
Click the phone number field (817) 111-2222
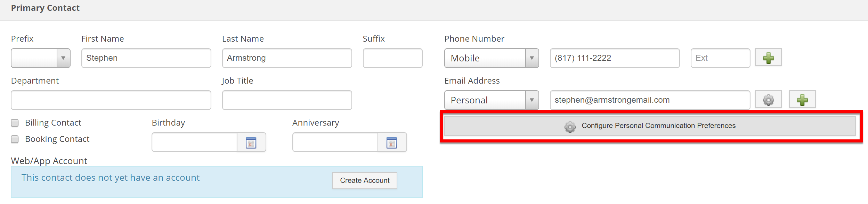tap(614, 58)
